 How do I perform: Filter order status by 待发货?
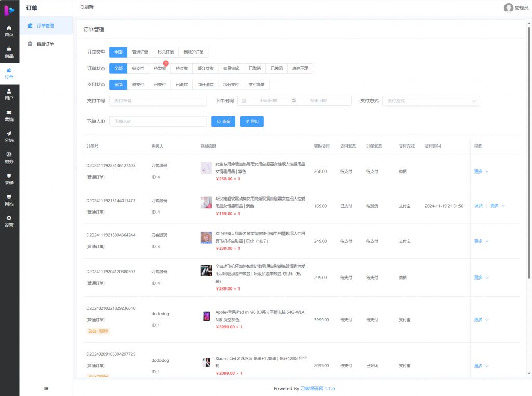coord(159,69)
